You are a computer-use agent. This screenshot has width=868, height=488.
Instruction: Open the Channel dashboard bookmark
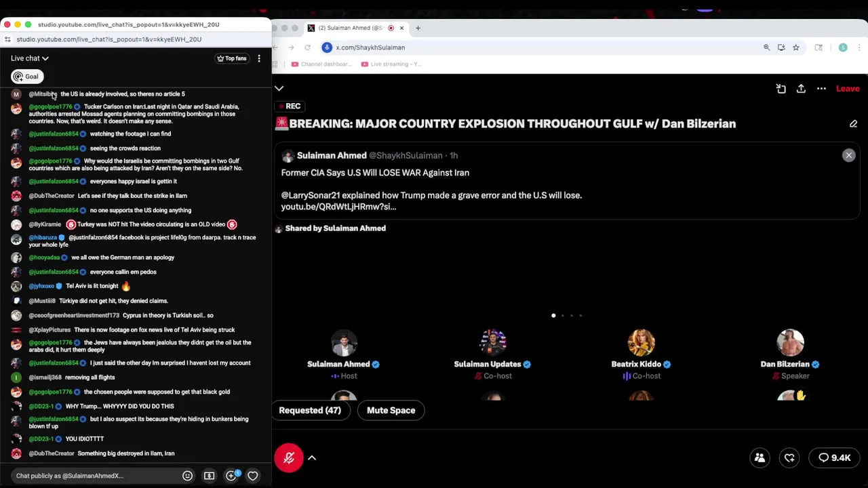tap(321, 64)
